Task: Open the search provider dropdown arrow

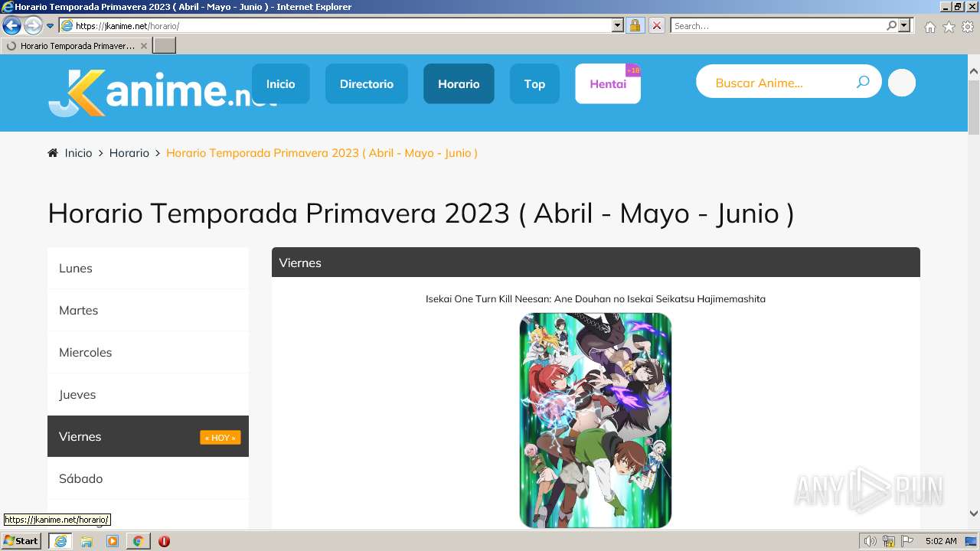Action: (x=904, y=26)
